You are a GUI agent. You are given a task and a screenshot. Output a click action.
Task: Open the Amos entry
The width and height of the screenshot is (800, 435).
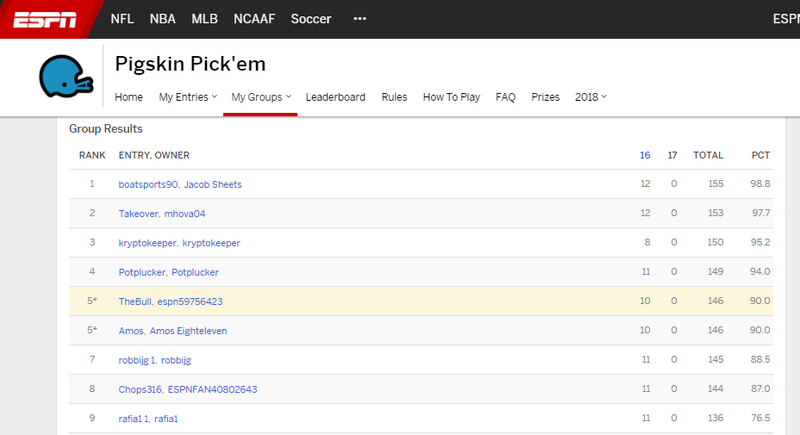[131, 331]
